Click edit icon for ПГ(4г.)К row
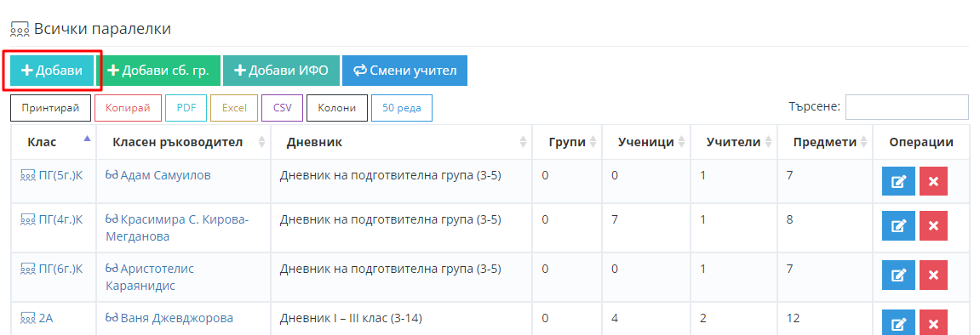Image resolution: width=980 pixels, height=335 pixels. pos(898,225)
